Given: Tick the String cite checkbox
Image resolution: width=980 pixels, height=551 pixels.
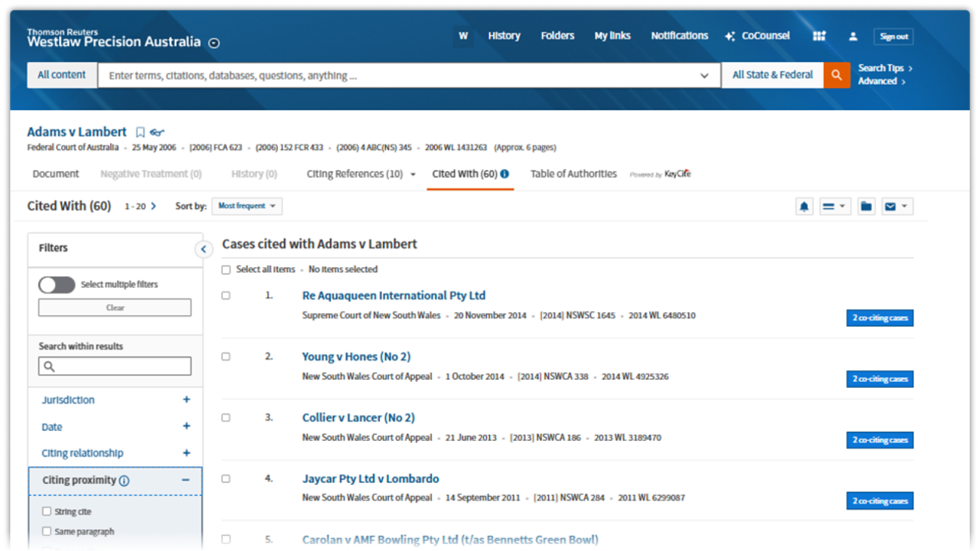Looking at the screenshot, I should click(x=47, y=512).
